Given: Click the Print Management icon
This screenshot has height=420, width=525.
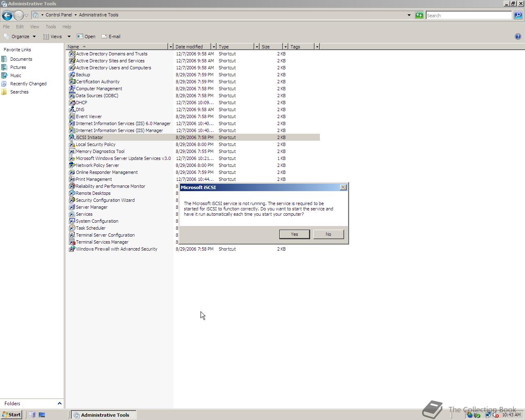Looking at the screenshot, I should (72, 179).
